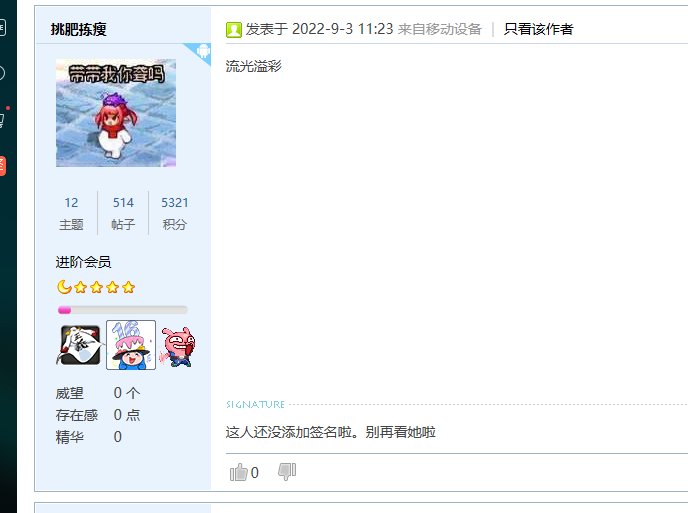View the user's 514 帖子 posts count
Image resolution: width=688 pixels, height=513 pixels.
click(123, 213)
